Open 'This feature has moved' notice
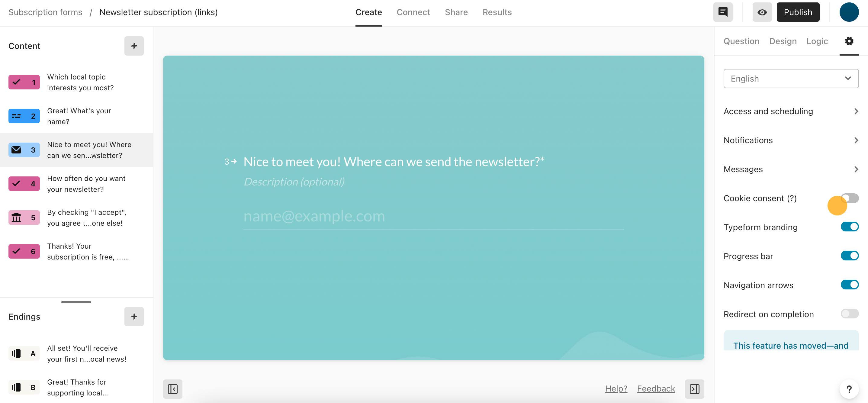Viewport: 868px width, 403px height. [x=791, y=341]
